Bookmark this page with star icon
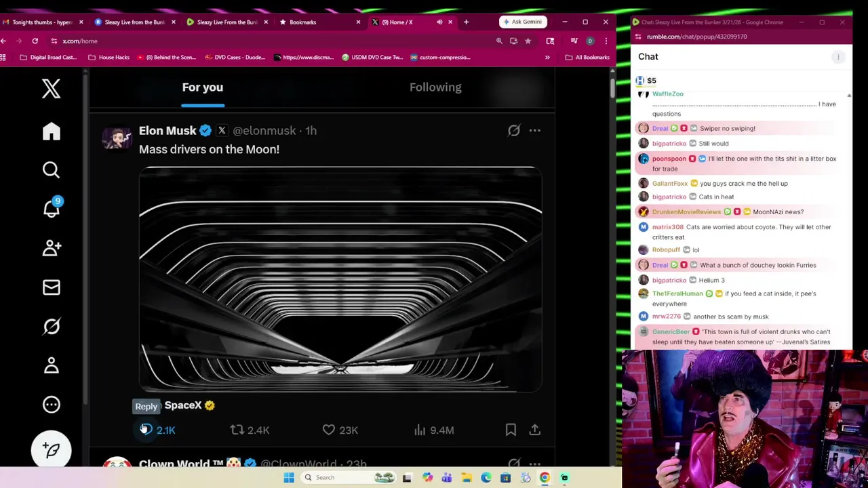 [528, 41]
